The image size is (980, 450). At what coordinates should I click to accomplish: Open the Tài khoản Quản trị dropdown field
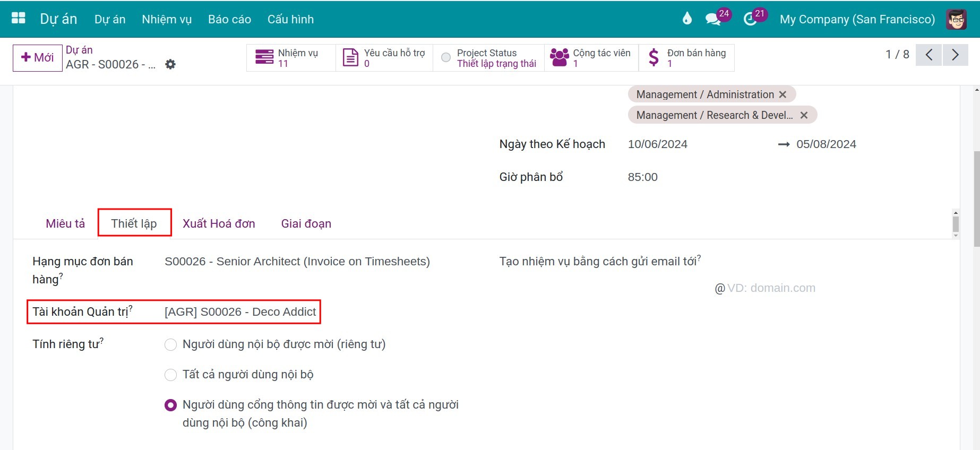(x=240, y=312)
